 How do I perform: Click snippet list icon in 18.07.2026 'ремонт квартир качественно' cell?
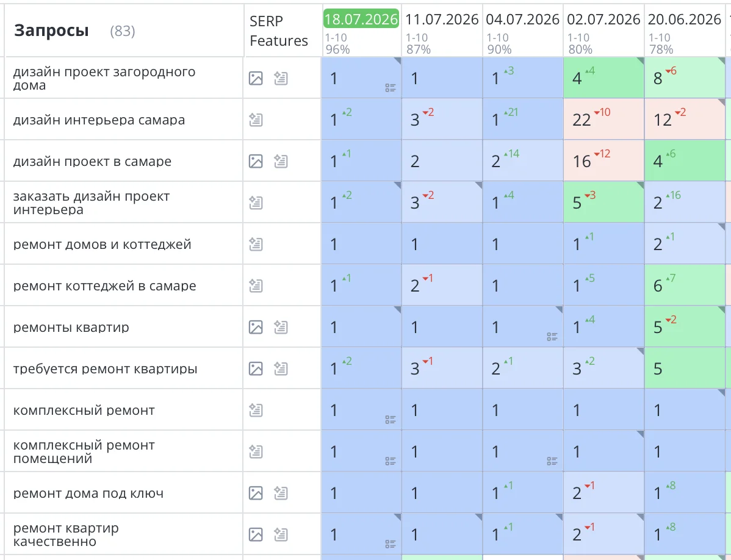[x=391, y=544]
